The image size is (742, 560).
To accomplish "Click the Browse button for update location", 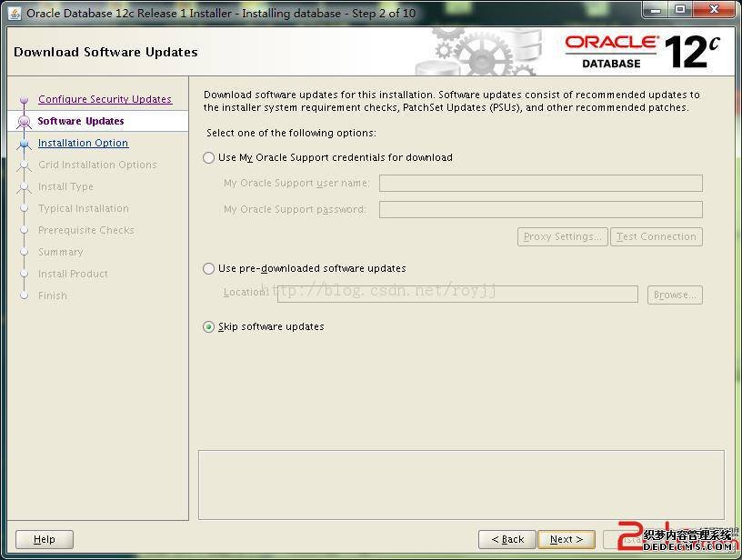I will (675, 295).
